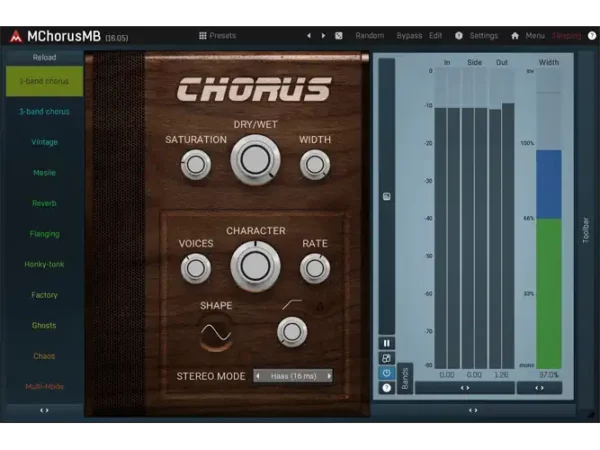Screen dimensions: 600x450
Task: Select Honky-tonk preset
Action: tap(44, 264)
